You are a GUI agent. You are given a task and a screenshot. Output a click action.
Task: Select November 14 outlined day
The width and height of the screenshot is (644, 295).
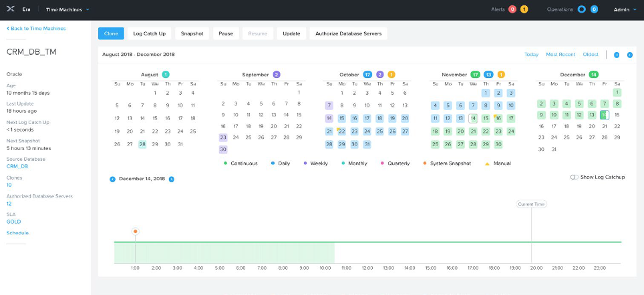[x=473, y=118]
